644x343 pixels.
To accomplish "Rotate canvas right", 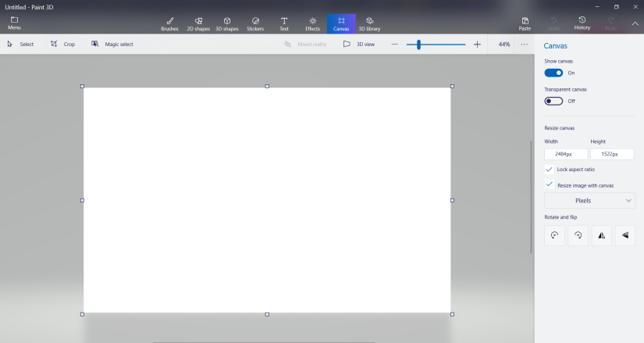I will pyautogui.click(x=578, y=235).
